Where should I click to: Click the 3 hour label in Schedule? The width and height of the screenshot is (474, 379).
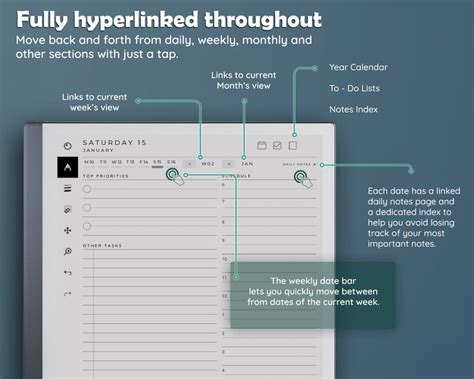tap(223, 352)
